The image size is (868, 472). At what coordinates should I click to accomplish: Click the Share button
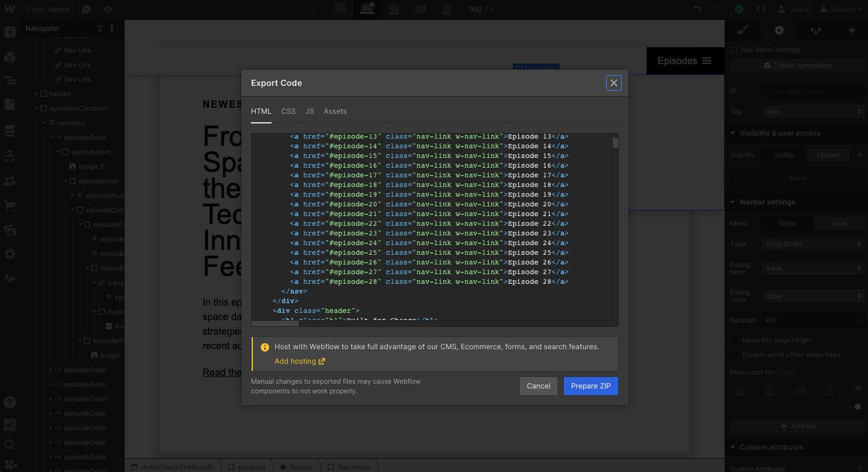793,9
